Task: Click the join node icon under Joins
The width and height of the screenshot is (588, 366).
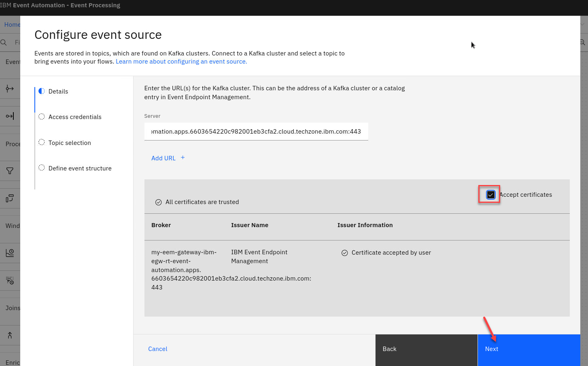Action: click(x=10, y=335)
